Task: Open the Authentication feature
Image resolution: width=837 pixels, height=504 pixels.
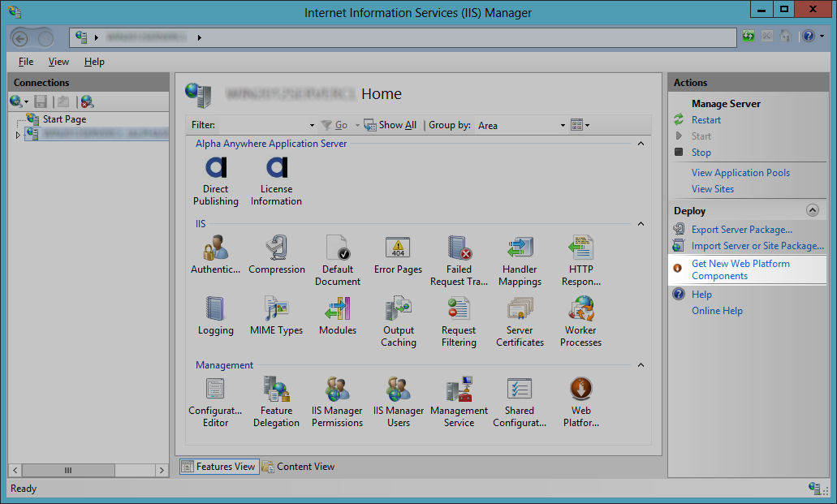Action: [x=216, y=255]
